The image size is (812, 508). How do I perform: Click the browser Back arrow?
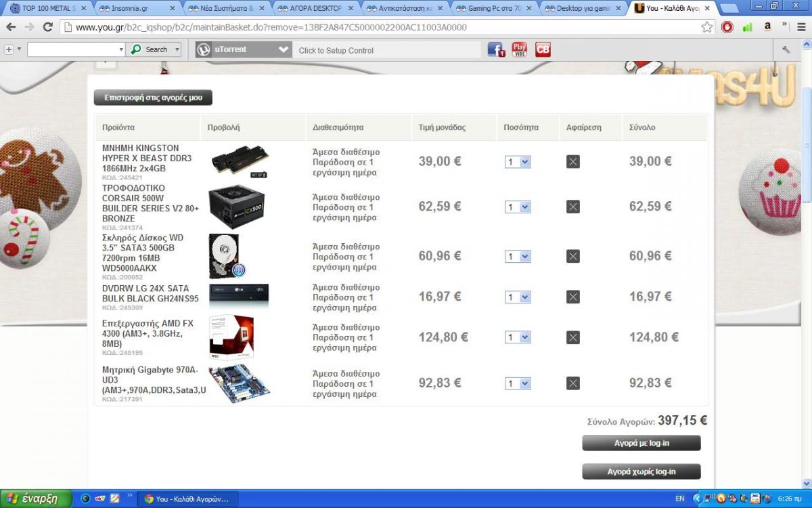11,28
